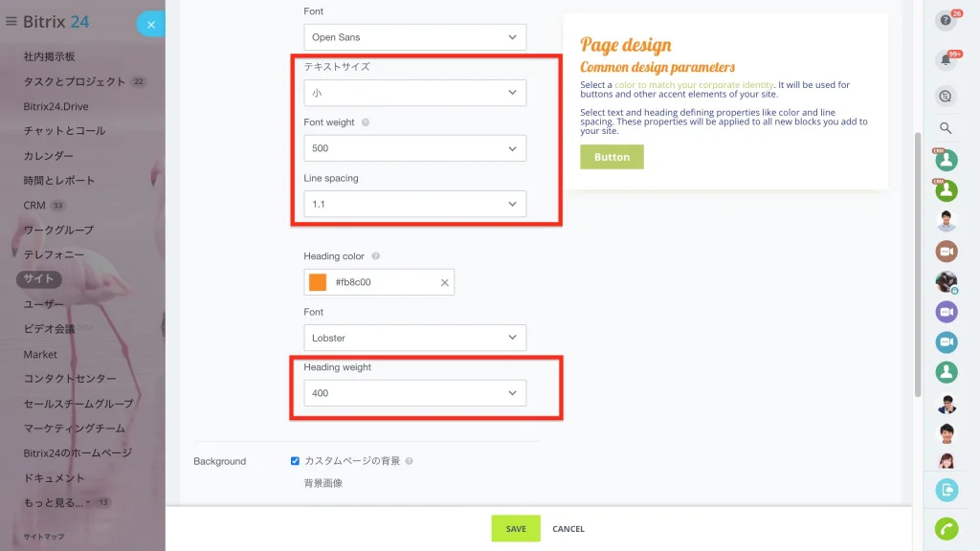Viewport: 980px width, 551px height.
Task: Click the green phone call button
Action: tap(947, 529)
